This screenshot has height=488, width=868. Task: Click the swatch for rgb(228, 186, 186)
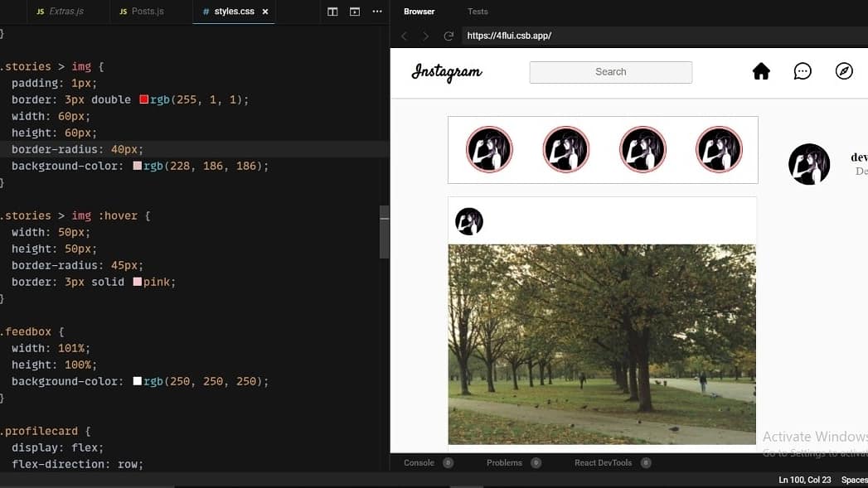tap(138, 166)
